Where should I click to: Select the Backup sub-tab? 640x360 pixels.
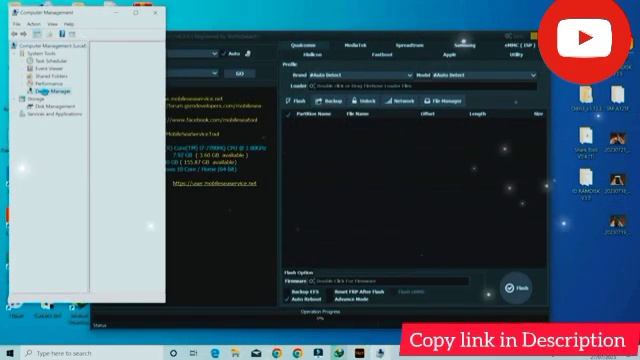(x=329, y=101)
